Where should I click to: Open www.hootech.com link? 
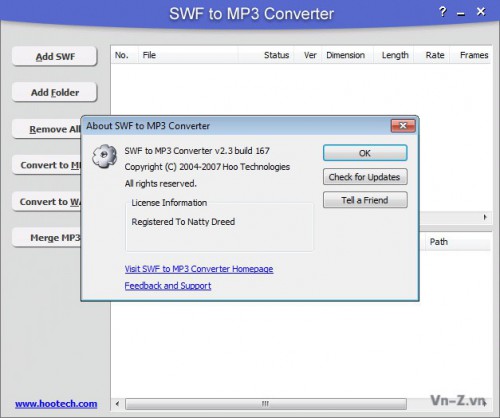(x=56, y=404)
